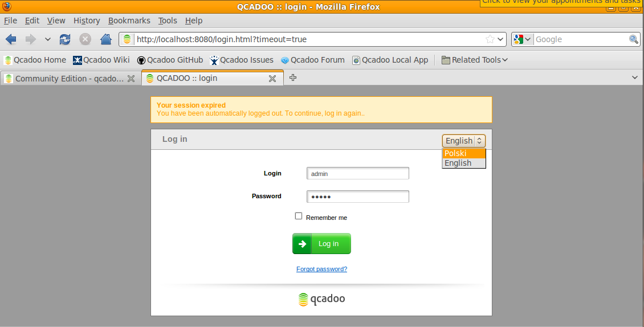Click the site identity icon in address bar
The height and width of the screenshot is (327, 644).
127,39
